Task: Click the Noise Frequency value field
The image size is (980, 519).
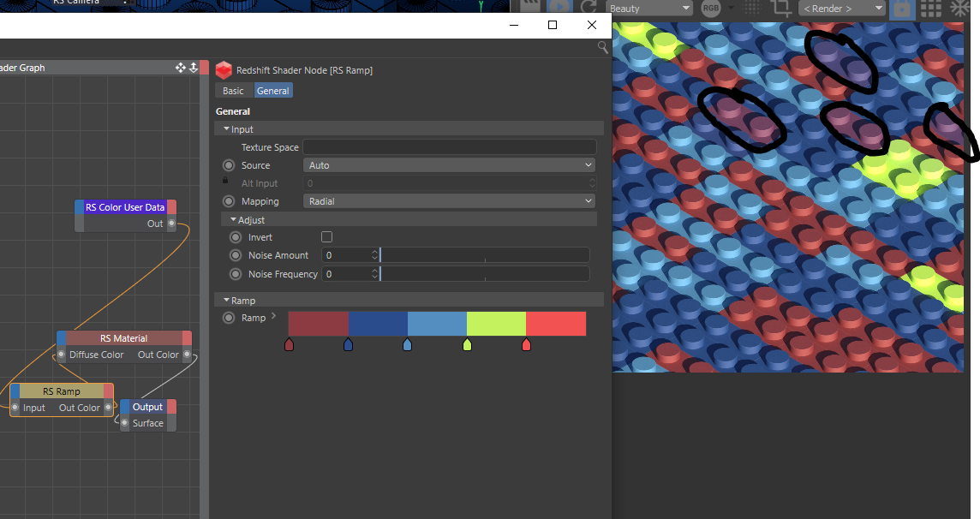Action: [x=346, y=274]
